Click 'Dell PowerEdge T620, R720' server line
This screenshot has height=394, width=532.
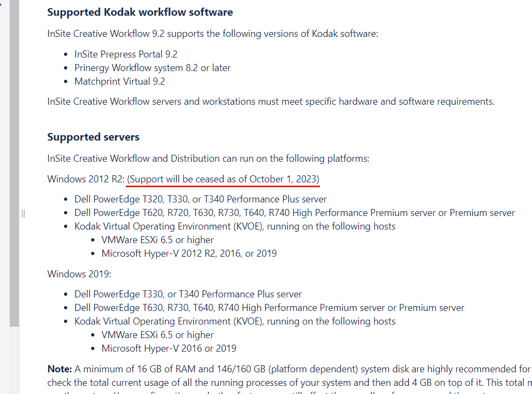point(294,213)
